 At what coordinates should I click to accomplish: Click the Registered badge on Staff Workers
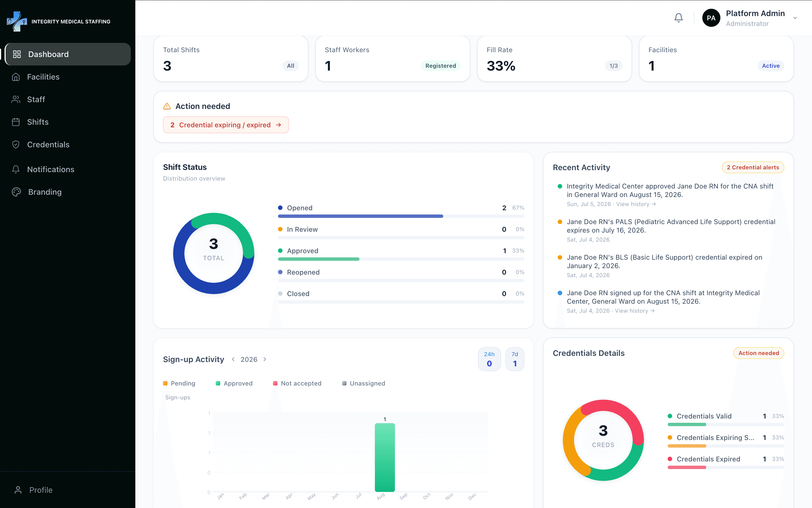(441, 66)
